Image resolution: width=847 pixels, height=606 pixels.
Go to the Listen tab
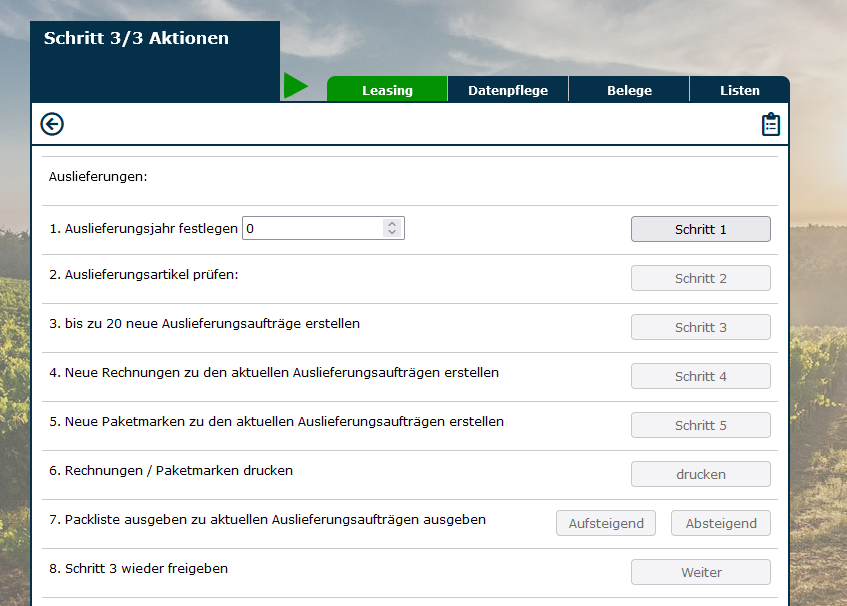click(x=739, y=90)
